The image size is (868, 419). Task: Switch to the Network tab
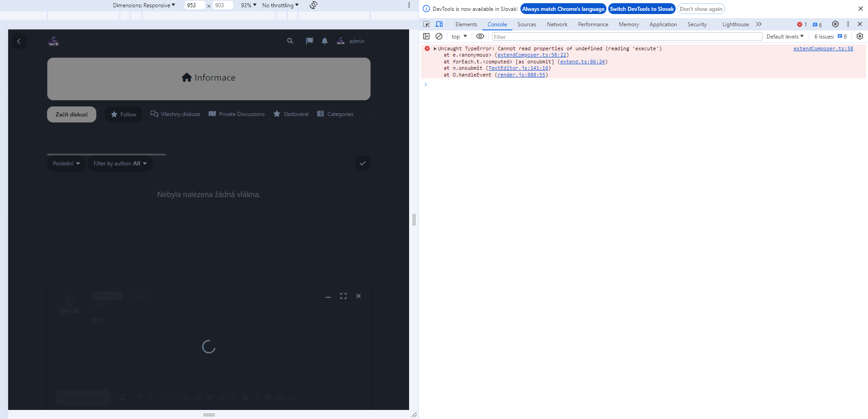coord(557,24)
